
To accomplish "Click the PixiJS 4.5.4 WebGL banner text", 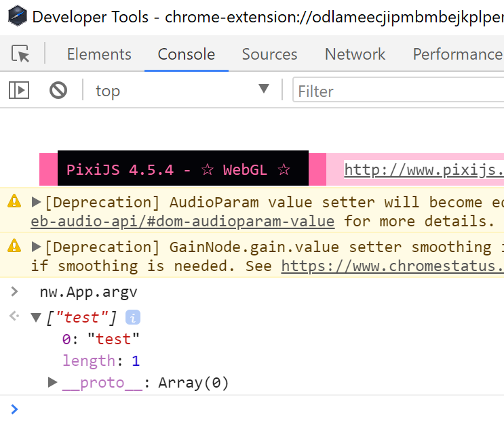I will coord(178,169).
